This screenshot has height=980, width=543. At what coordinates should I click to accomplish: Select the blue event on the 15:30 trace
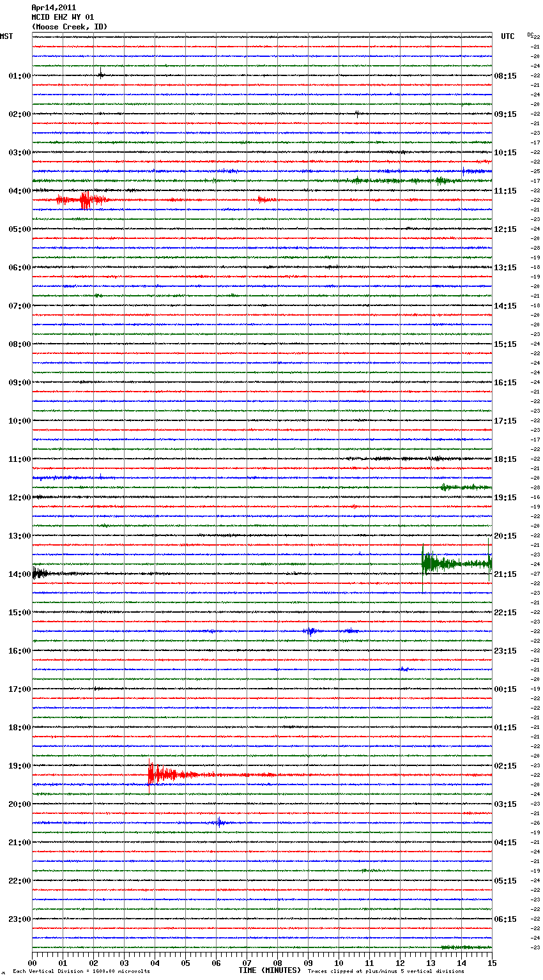point(310,631)
